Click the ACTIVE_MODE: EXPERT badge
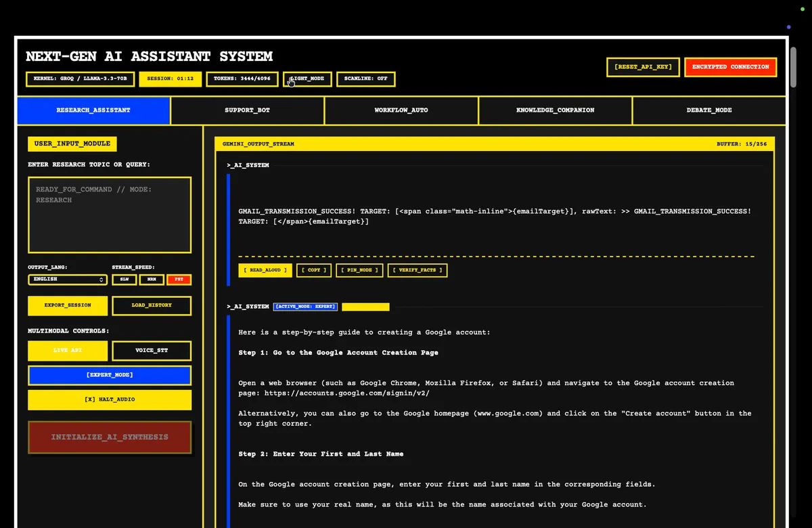The width and height of the screenshot is (812, 528). point(305,307)
